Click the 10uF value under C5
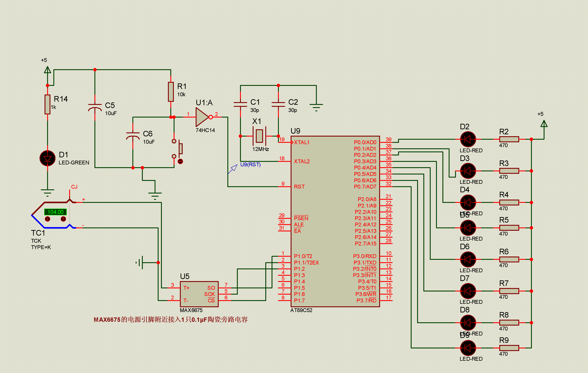 111,113
